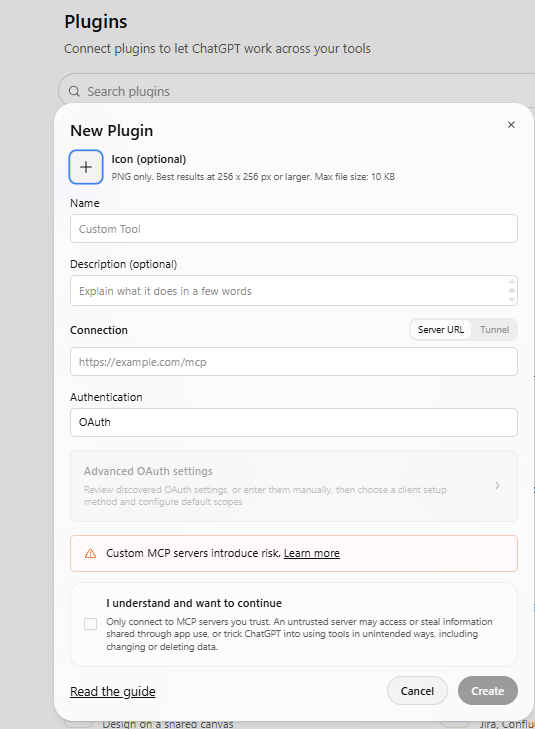The width and height of the screenshot is (535, 729).
Task: Click the Connection label
Action: click(x=99, y=330)
